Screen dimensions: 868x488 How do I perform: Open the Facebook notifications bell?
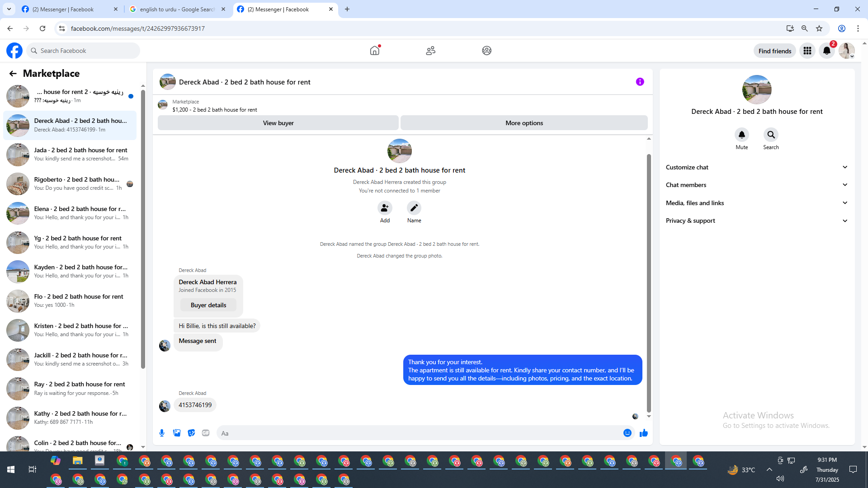point(826,51)
